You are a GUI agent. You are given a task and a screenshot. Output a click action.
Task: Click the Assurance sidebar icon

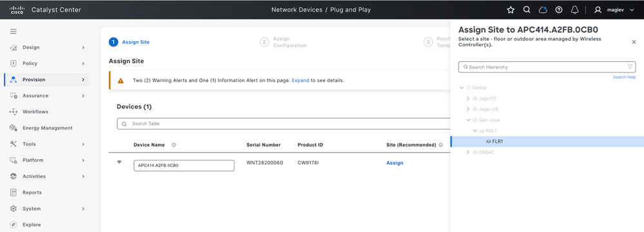click(13, 95)
